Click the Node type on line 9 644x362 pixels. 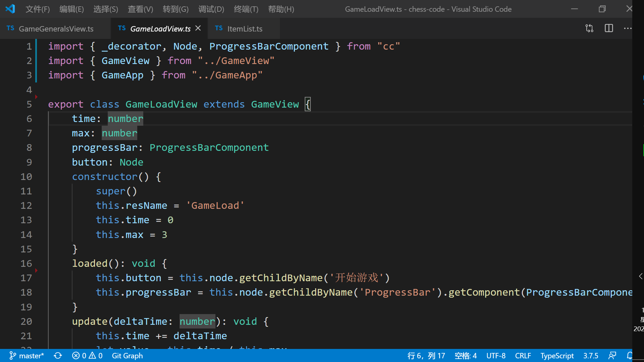(131, 162)
